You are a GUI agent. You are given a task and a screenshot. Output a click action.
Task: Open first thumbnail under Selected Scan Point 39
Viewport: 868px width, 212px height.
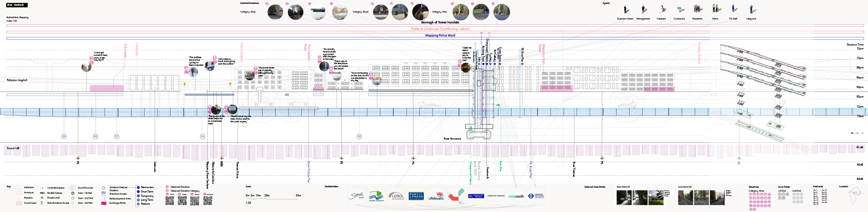624,197
